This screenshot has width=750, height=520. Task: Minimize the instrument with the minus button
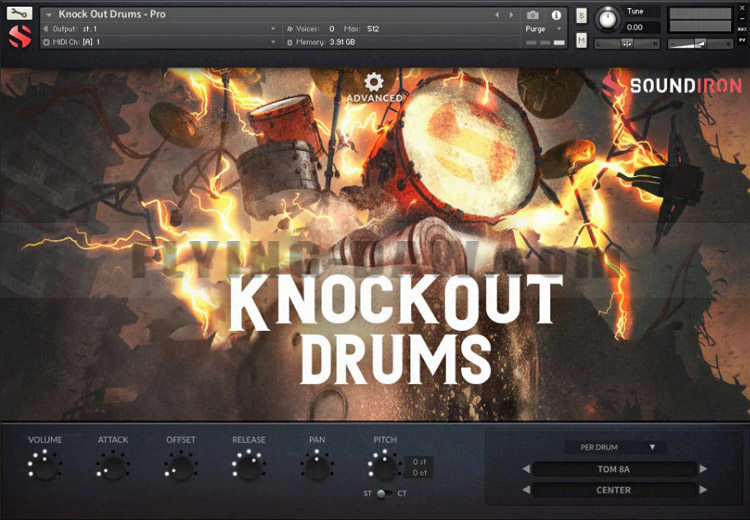point(742,18)
